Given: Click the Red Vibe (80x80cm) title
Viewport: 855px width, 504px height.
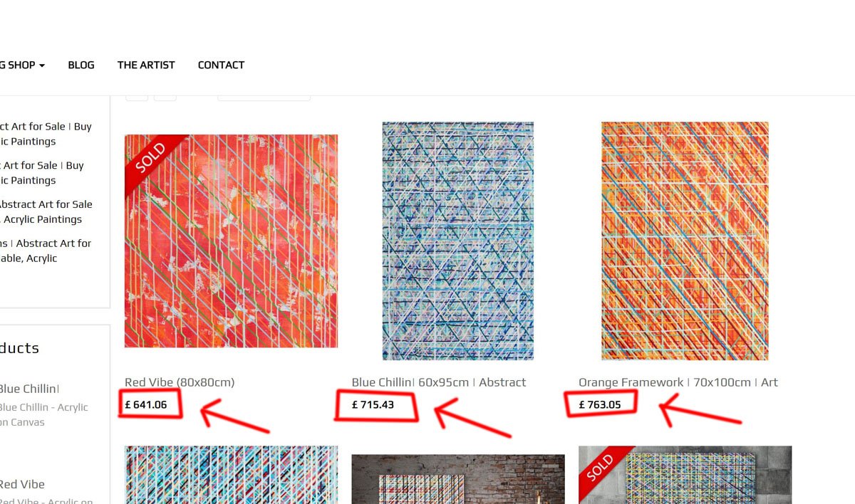Looking at the screenshot, I should pyautogui.click(x=180, y=382).
